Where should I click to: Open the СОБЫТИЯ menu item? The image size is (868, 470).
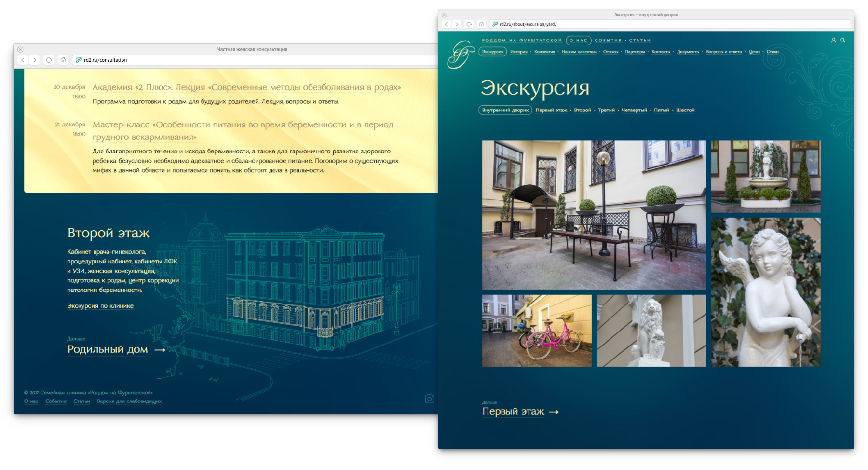[x=608, y=41]
